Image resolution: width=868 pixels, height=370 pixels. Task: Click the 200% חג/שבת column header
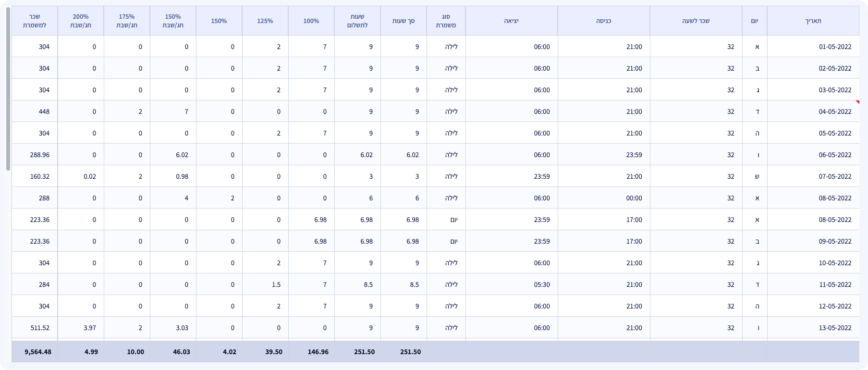[x=81, y=21]
